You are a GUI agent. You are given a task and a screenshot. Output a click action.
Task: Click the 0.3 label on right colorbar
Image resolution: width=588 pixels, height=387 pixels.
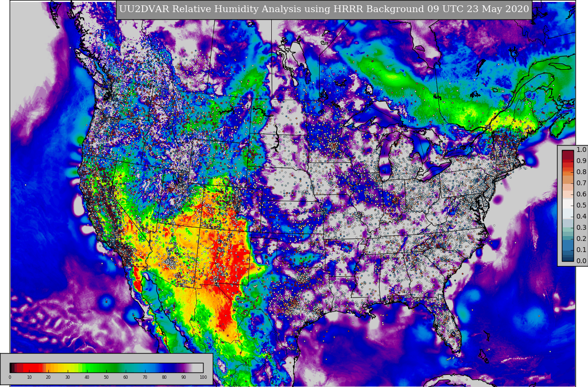pos(581,227)
